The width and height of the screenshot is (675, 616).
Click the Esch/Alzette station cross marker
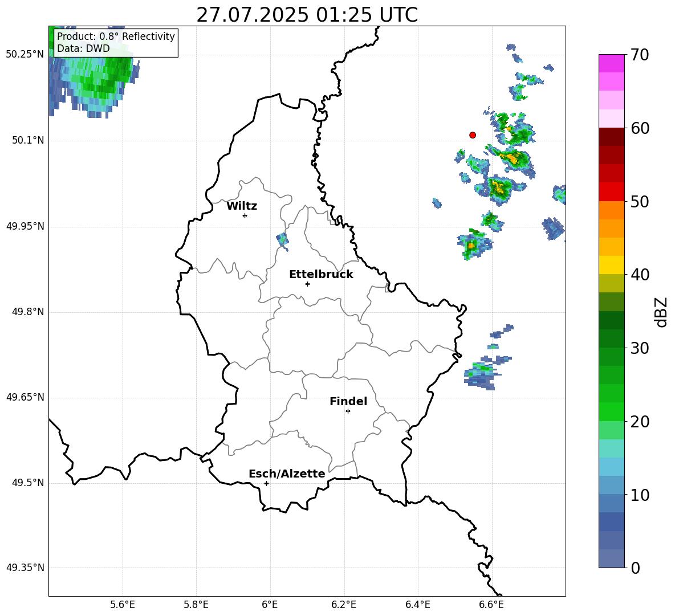point(266,483)
